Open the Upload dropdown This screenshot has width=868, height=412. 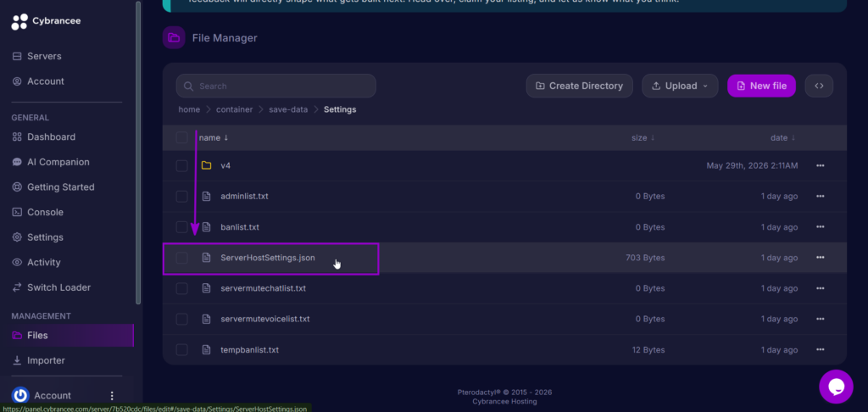(x=680, y=86)
